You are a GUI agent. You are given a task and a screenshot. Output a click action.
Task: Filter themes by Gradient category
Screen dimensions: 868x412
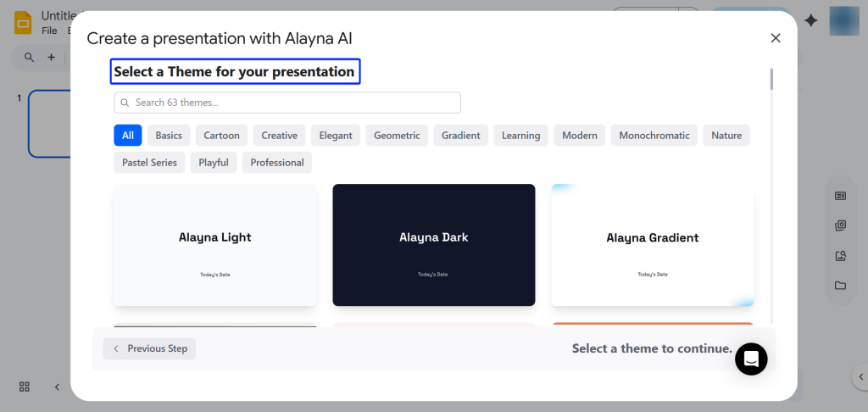point(460,136)
